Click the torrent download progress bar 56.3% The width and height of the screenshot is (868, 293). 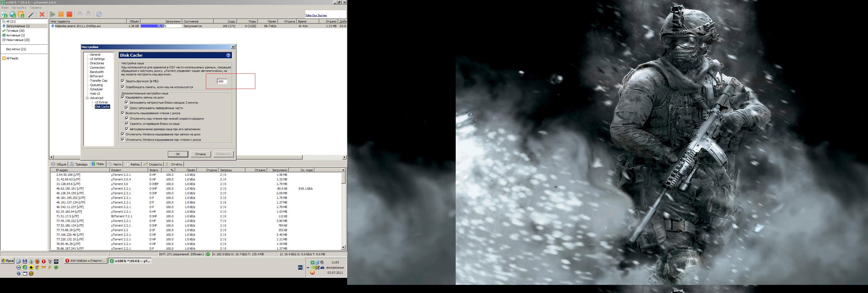pyautogui.click(x=161, y=26)
